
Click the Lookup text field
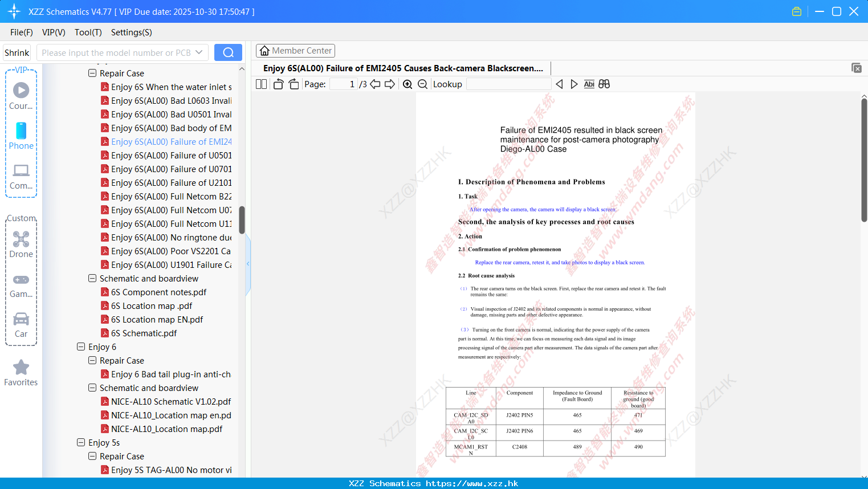tap(508, 84)
